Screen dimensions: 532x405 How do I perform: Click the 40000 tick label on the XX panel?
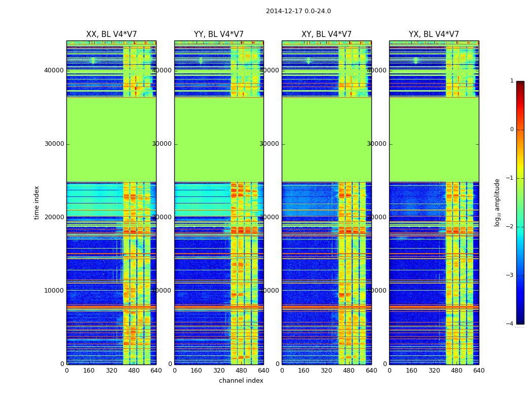[x=54, y=70]
